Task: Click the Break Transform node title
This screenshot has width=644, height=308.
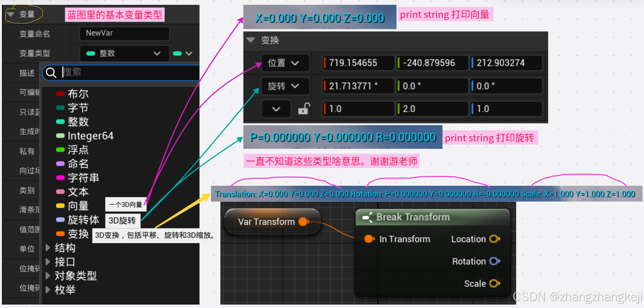Action: tap(413, 217)
